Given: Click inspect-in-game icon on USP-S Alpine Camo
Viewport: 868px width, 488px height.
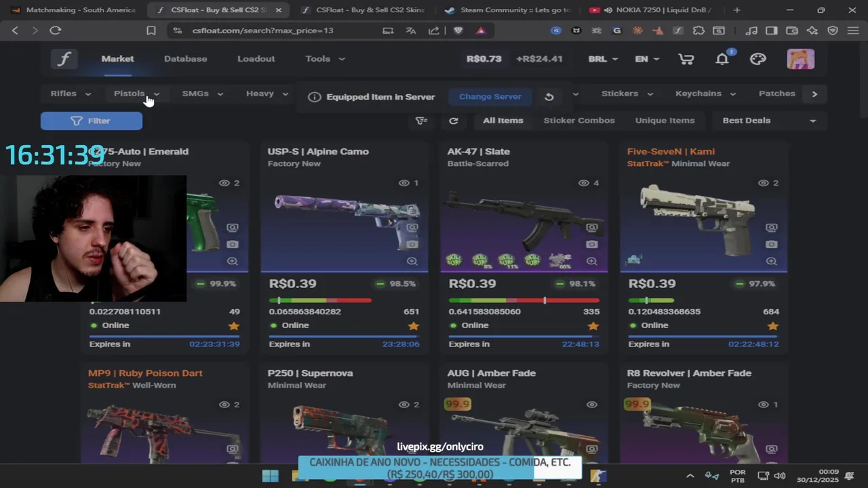Looking at the screenshot, I should (x=412, y=228).
